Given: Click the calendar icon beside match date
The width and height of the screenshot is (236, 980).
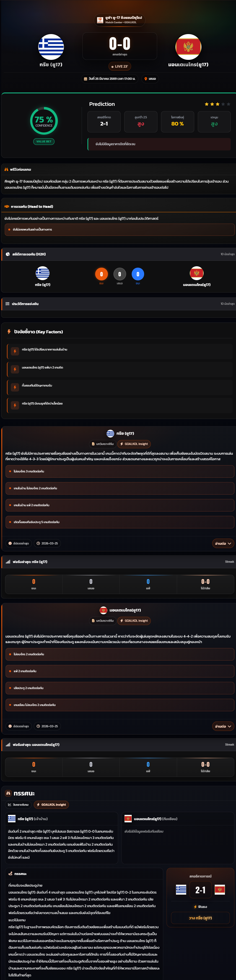Looking at the screenshot, I should (x=85, y=79).
